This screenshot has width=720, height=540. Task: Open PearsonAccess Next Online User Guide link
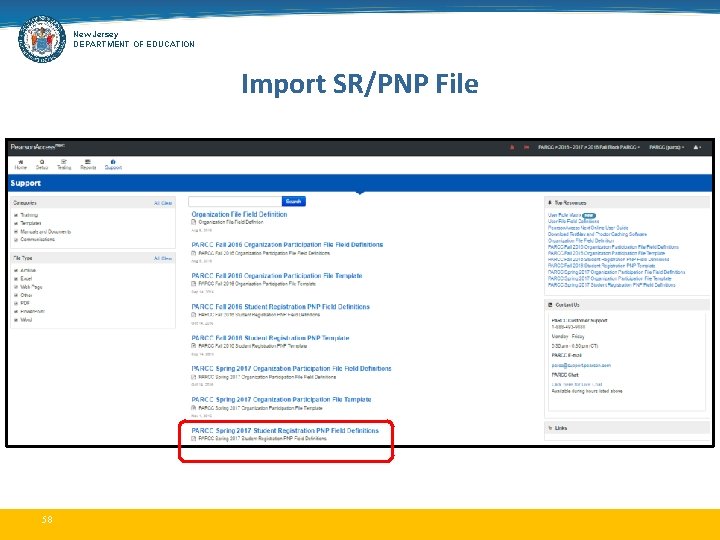pyautogui.click(x=588, y=228)
